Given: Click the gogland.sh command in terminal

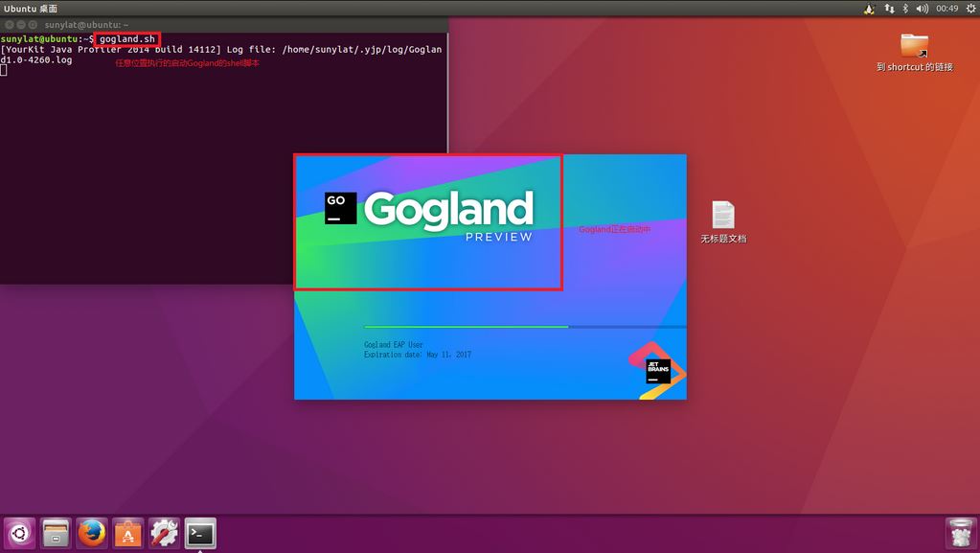Looking at the screenshot, I should tap(127, 38).
